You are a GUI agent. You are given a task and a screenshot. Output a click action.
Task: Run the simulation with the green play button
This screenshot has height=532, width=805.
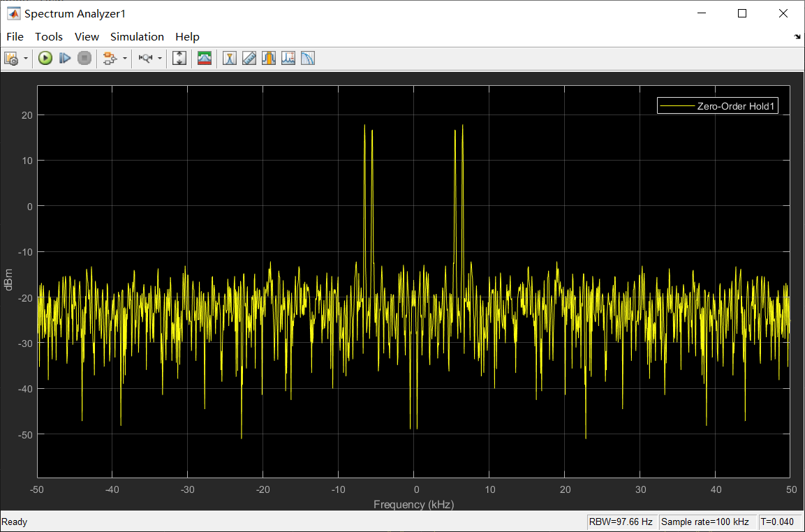tap(45, 59)
